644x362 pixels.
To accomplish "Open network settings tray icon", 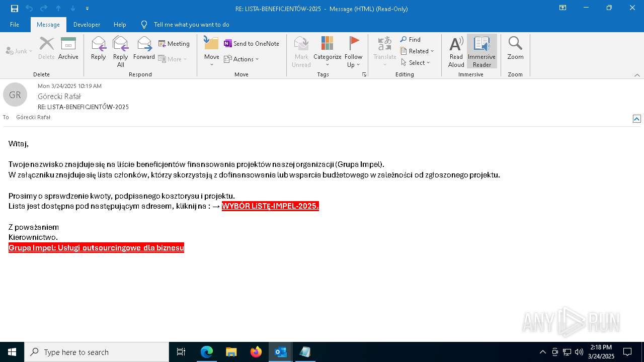I will click(567, 352).
